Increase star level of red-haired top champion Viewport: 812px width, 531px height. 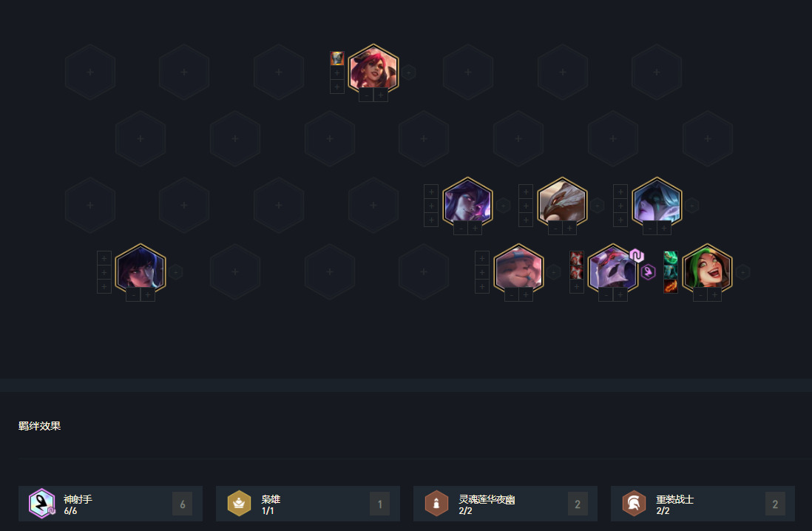381,95
